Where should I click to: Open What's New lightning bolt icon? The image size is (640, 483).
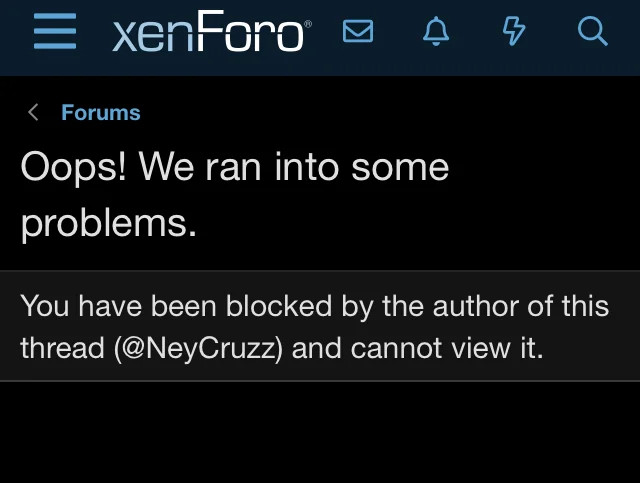[x=513, y=33]
